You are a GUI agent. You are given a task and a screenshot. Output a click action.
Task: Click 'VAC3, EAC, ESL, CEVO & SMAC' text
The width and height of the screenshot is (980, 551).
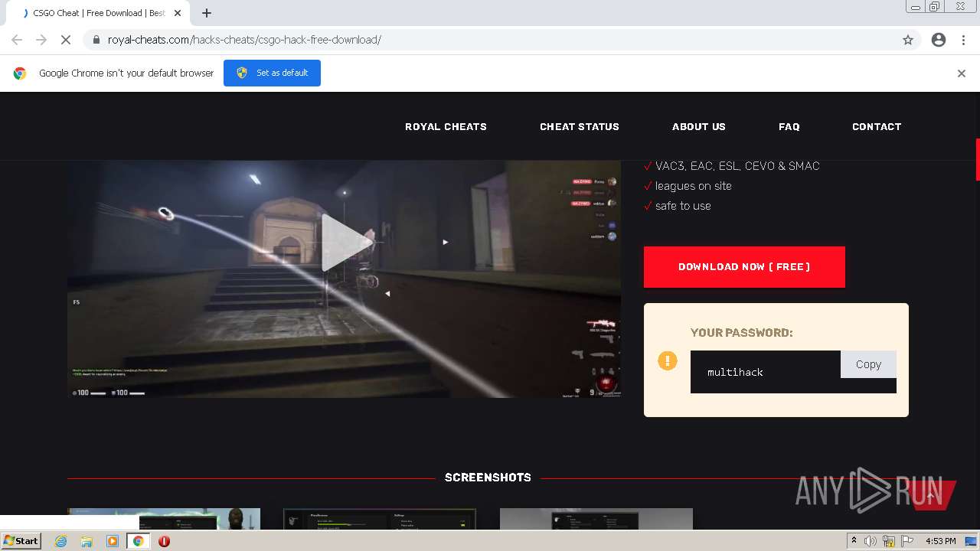click(x=737, y=166)
